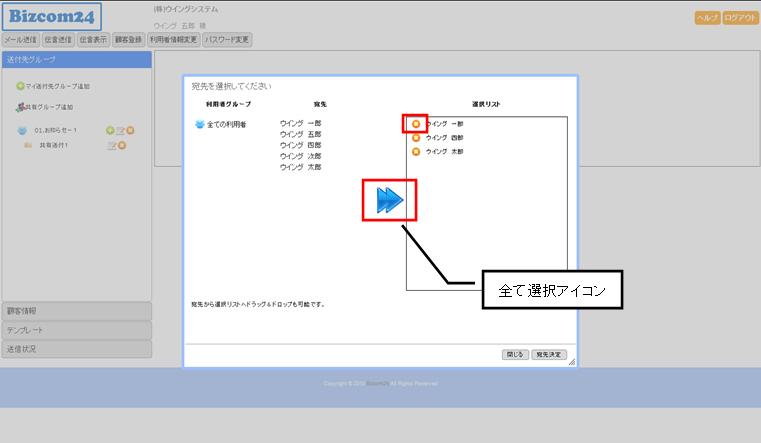Image resolution: width=761 pixels, height=443 pixels.
Task: Click the edit icon for 共有送付1
Action: click(112, 146)
